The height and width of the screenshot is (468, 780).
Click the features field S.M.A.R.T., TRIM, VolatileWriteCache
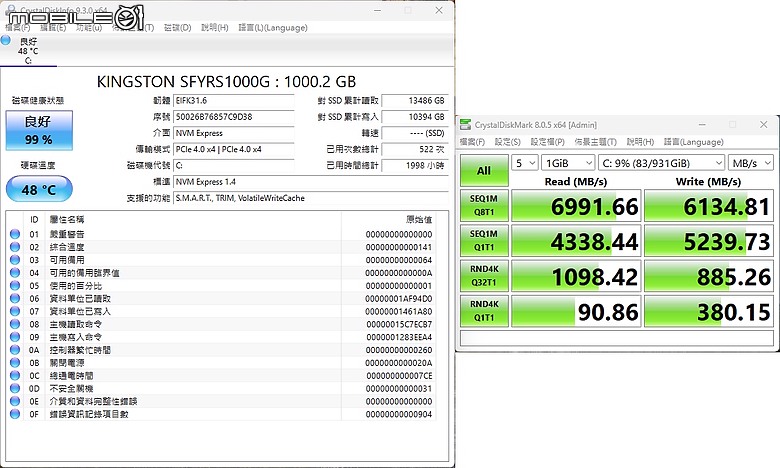311,198
